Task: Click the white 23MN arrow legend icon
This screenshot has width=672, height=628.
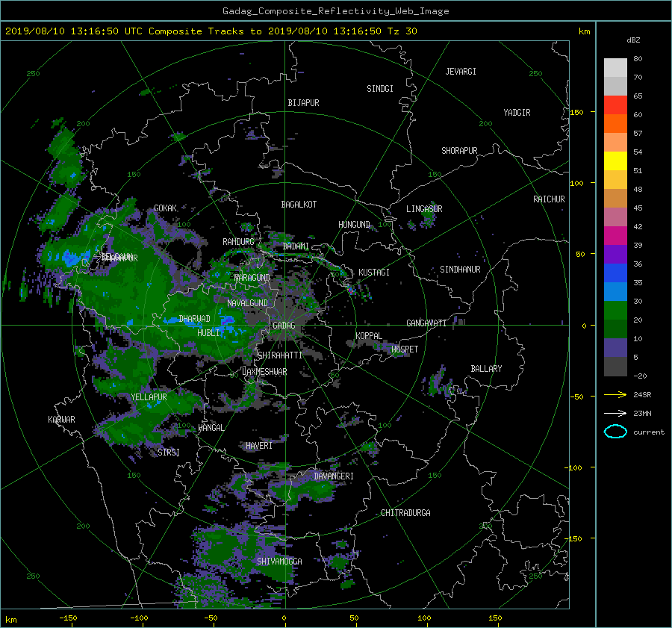Action: [615, 413]
